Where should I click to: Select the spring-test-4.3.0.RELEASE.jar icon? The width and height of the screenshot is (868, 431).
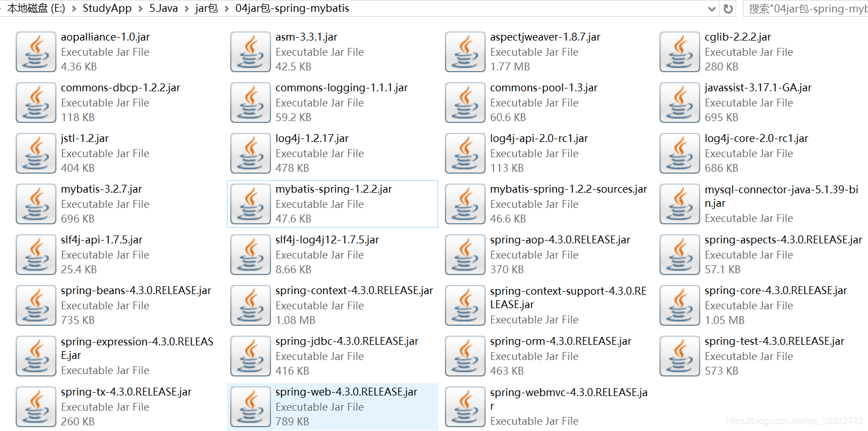(680, 356)
